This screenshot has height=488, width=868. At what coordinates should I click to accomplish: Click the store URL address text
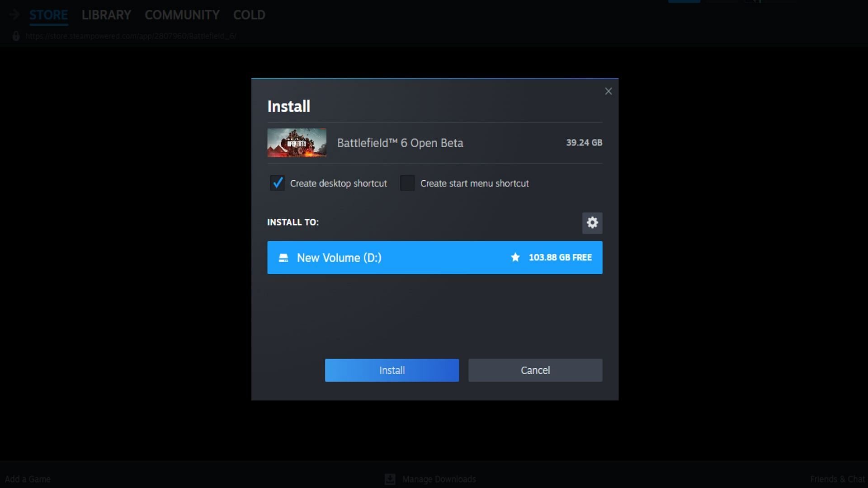tap(131, 36)
